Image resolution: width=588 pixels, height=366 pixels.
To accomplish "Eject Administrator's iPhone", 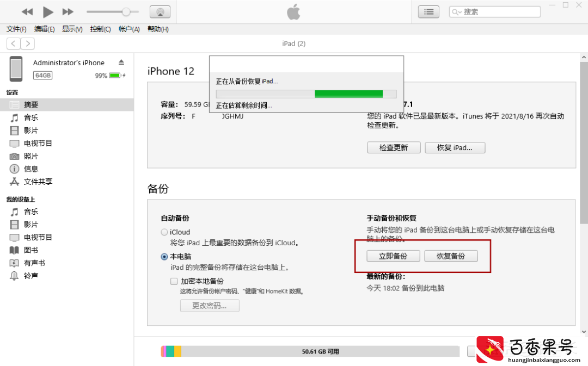I will click(121, 62).
